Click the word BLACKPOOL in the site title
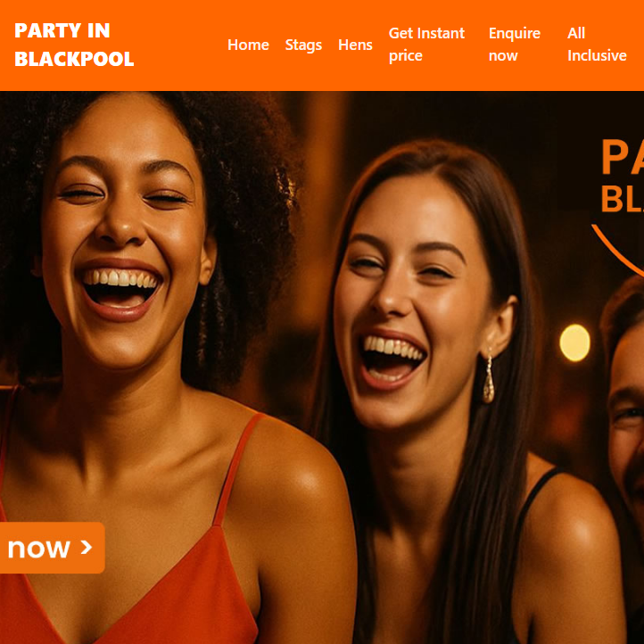 (x=74, y=59)
